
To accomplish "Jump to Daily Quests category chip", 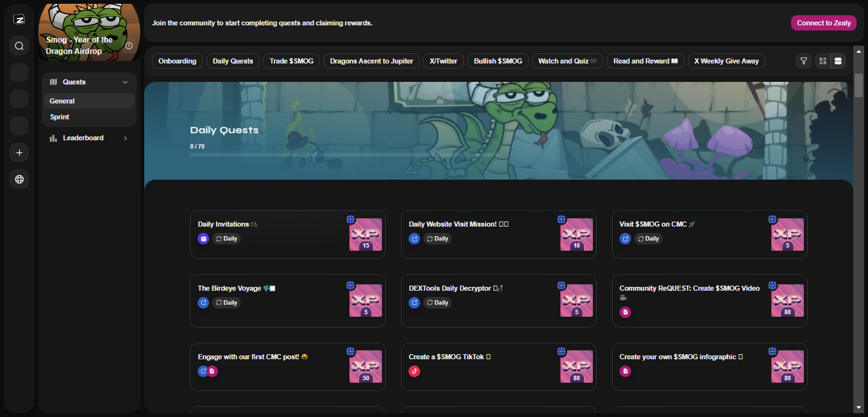I will pos(233,61).
